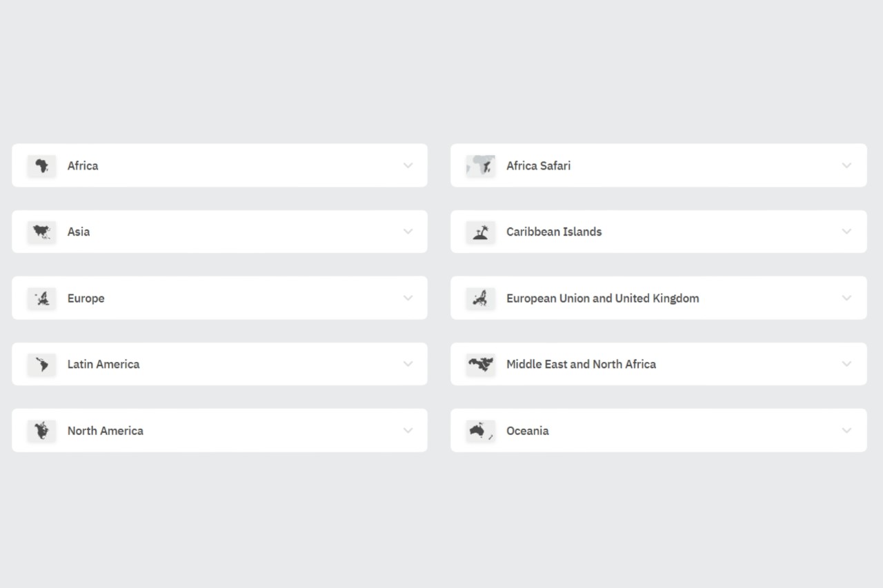Click the North America map icon
Viewport: 883px width, 588px height.
[x=41, y=431]
